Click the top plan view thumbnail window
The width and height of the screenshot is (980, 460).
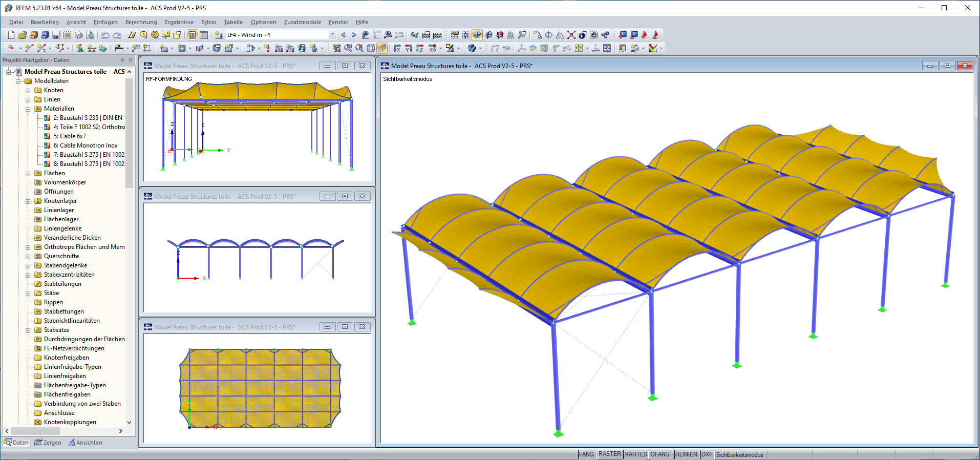tap(257, 388)
